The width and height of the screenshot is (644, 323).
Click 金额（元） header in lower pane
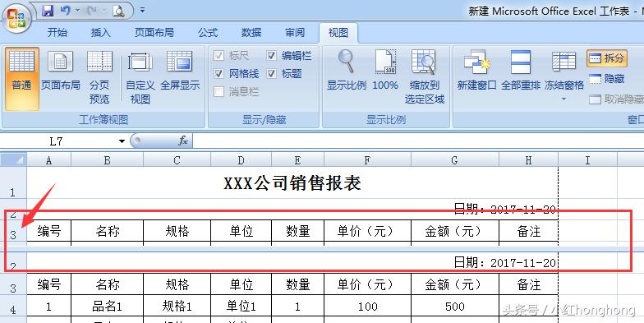pos(455,284)
